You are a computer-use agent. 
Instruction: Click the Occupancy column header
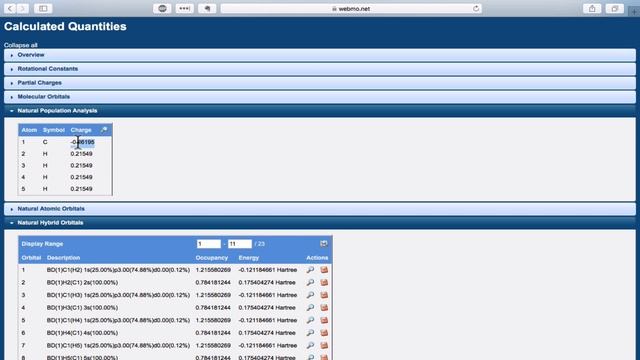(211, 258)
